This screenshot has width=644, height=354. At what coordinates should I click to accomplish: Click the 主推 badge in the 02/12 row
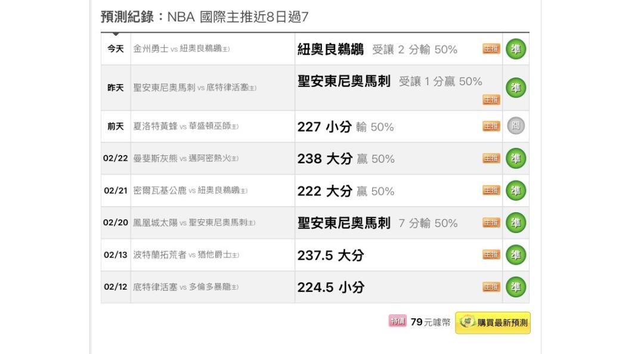pyautogui.click(x=491, y=287)
